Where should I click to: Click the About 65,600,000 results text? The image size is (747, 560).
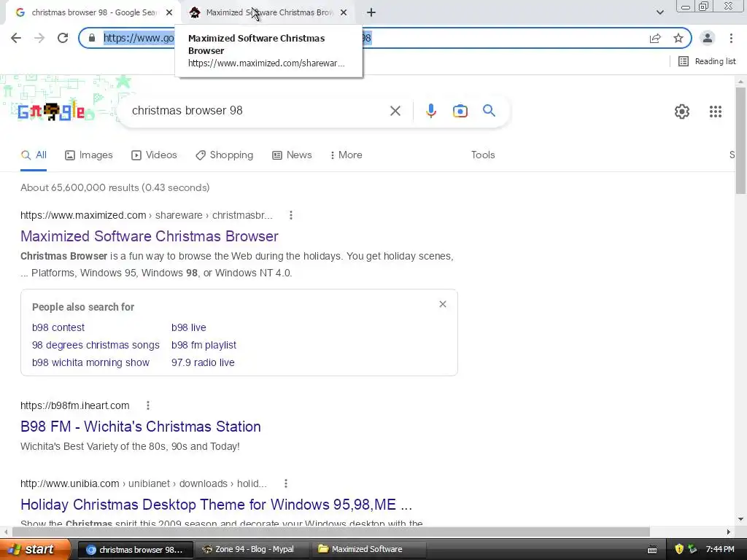[x=115, y=187]
